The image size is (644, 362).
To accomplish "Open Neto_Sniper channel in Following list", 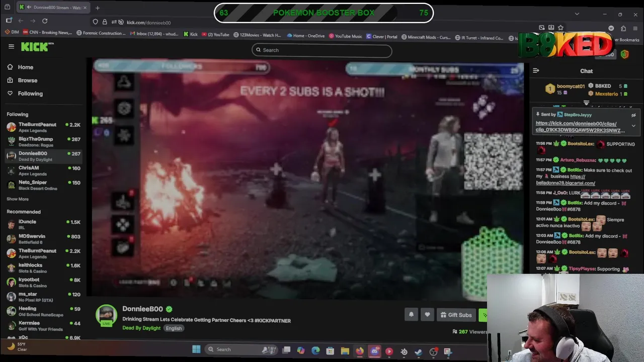I will (43, 185).
